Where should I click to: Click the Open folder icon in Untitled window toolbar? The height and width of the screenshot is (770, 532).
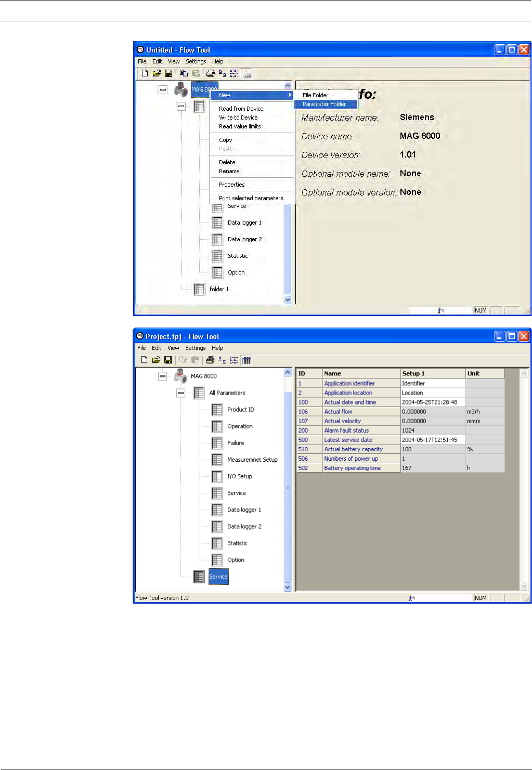click(x=156, y=73)
